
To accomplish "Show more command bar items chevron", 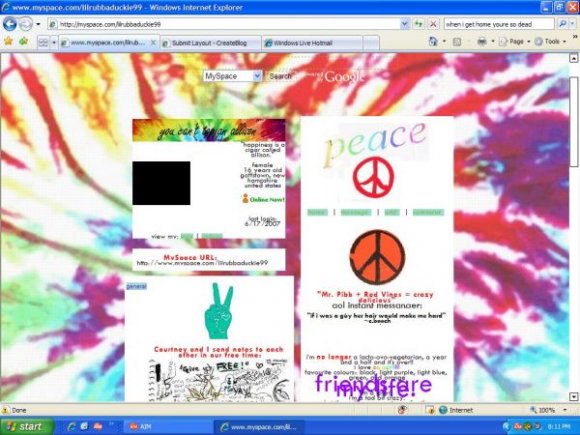I will pyautogui.click(x=575, y=37).
